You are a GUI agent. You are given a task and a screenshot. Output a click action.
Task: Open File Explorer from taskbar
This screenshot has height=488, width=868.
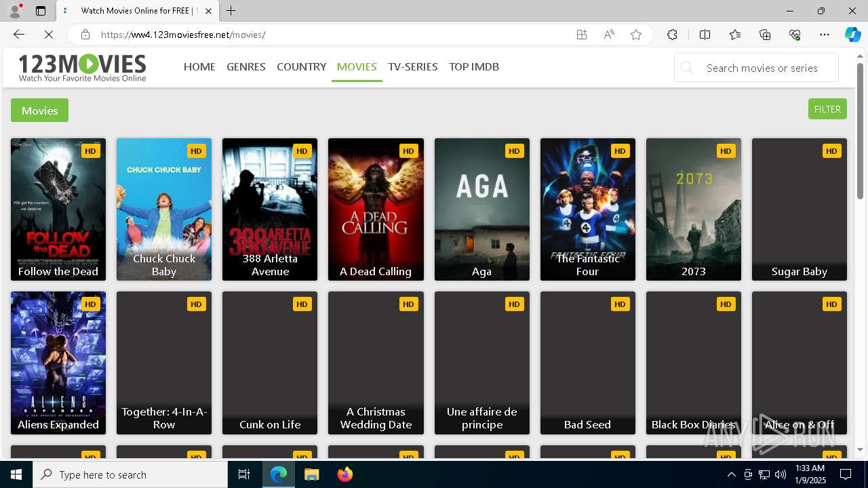[x=312, y=474]
